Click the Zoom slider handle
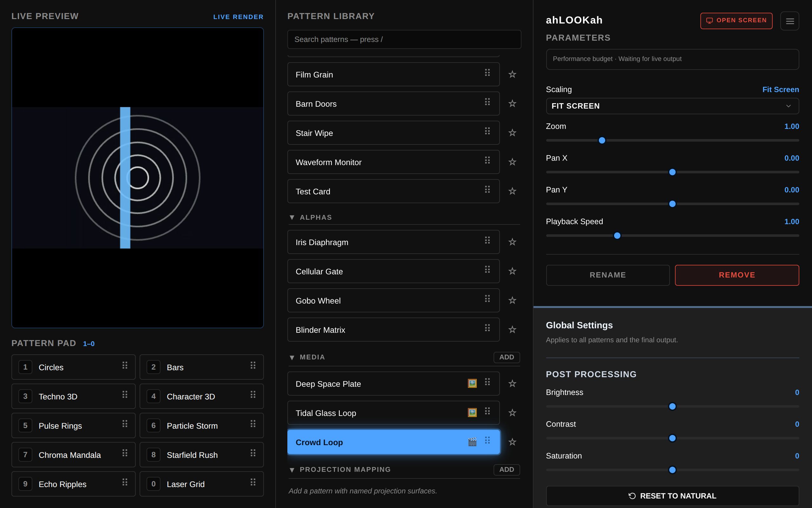Screen dimensions: 812x508 pos(602,140)
